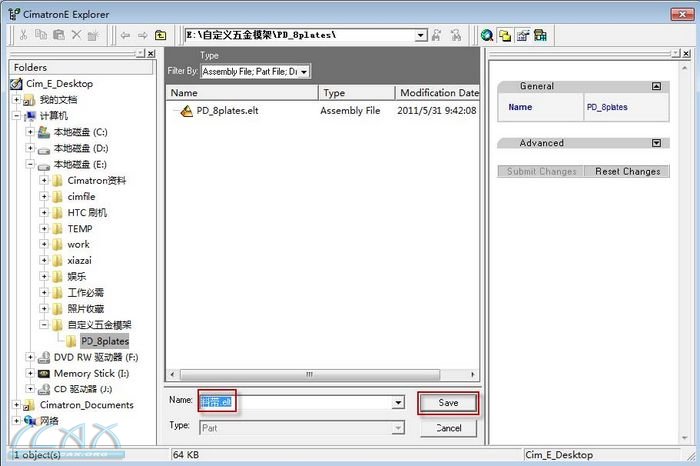Go up one folder level icon
700x466 pixels.
[160, 35]
